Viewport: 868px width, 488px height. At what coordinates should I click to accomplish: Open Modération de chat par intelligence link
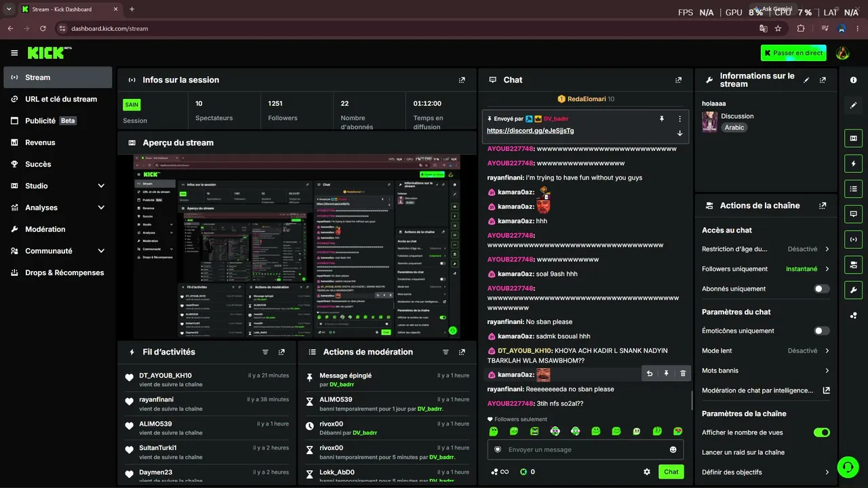coord(766,390)
